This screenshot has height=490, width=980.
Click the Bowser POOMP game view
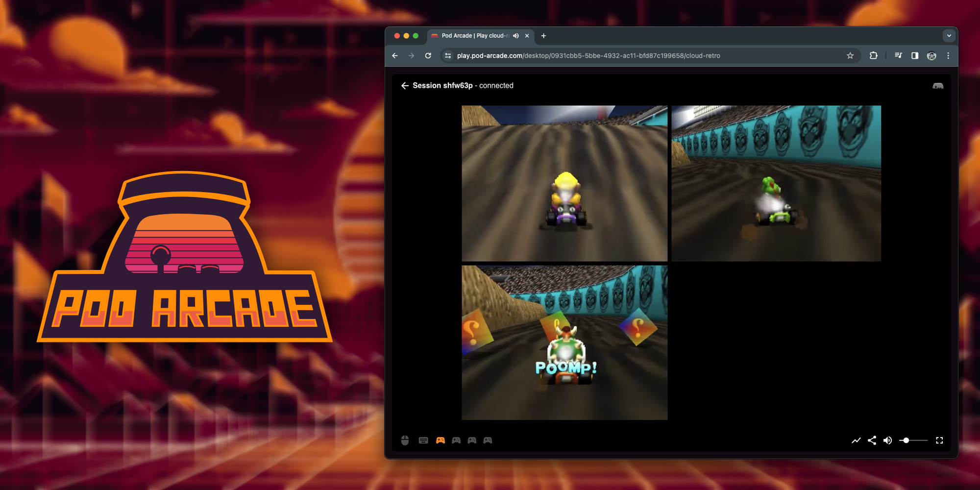coord(564,343)
